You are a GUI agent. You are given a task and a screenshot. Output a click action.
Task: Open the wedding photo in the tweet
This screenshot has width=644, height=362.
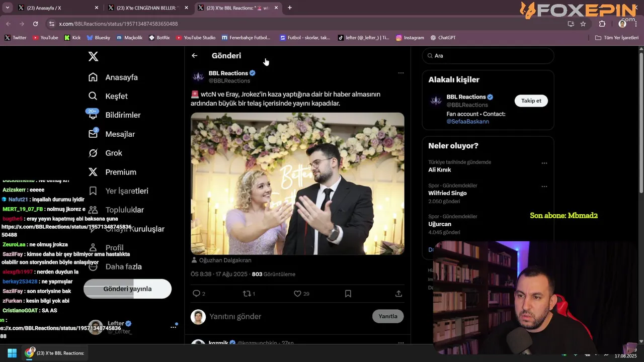(x=297, y=184)
